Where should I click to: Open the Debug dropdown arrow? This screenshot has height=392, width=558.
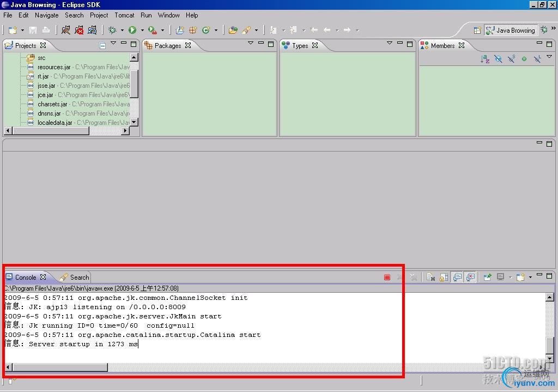122,31
